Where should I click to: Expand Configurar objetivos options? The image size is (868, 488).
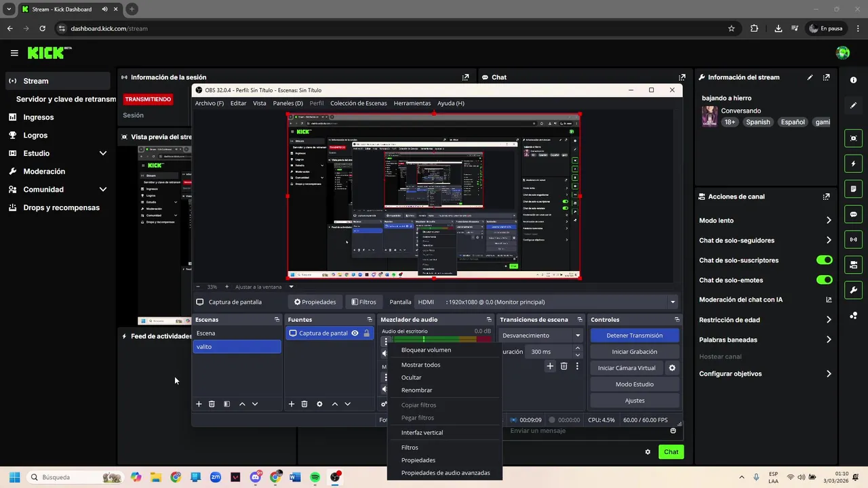coord(829,373)
